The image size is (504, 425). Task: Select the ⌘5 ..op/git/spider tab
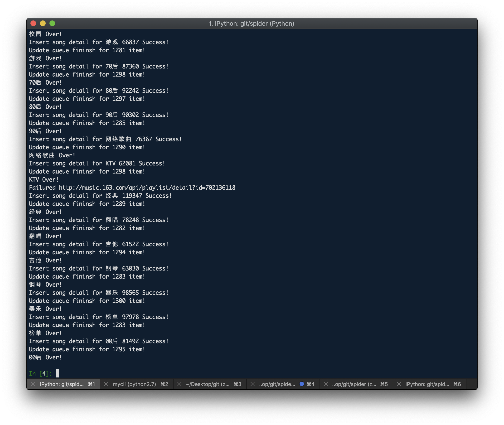[354, 384]
